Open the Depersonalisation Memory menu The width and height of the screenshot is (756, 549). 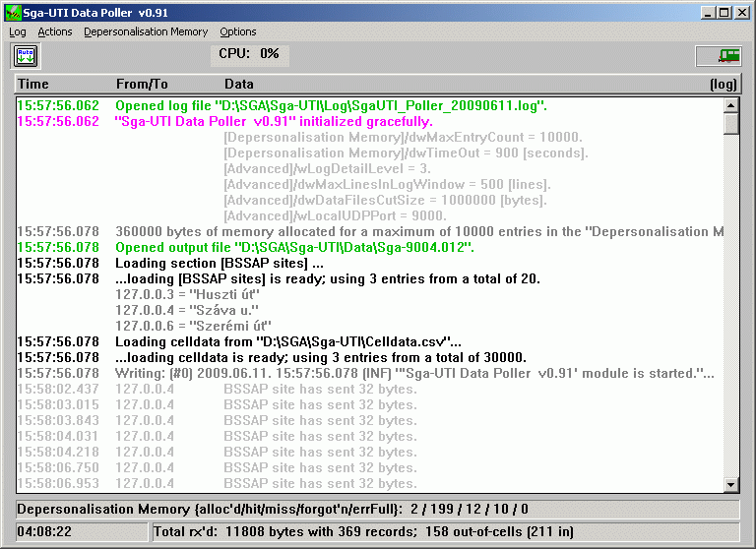(146, 31)
